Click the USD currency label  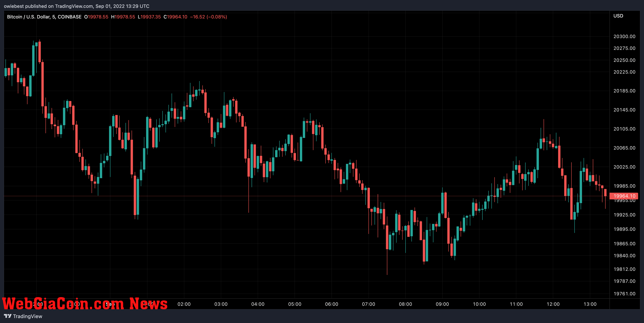pyautogui.click(x=618, y=16)
